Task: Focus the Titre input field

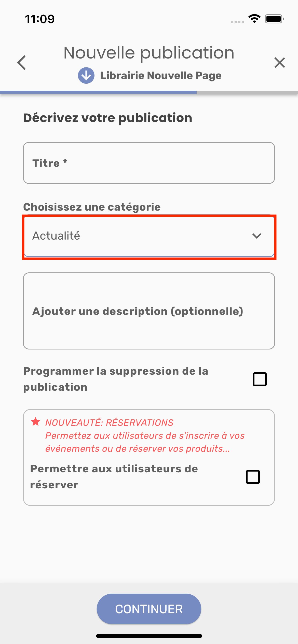Action: click(x=149, y=163)
